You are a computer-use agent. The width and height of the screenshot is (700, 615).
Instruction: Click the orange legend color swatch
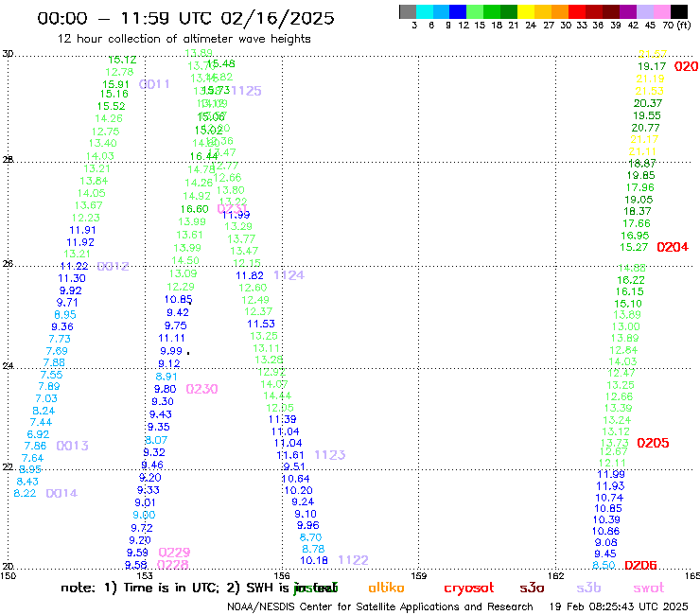click(x=560, y=11)
